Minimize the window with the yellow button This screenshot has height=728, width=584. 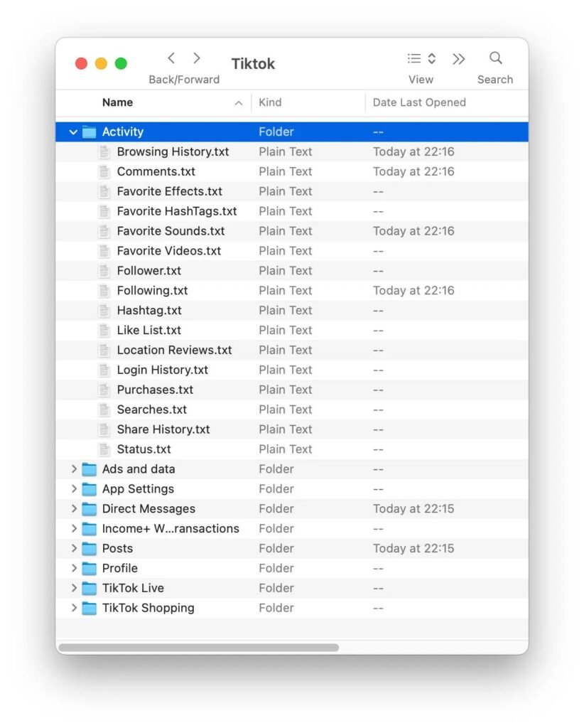(101, 63)
